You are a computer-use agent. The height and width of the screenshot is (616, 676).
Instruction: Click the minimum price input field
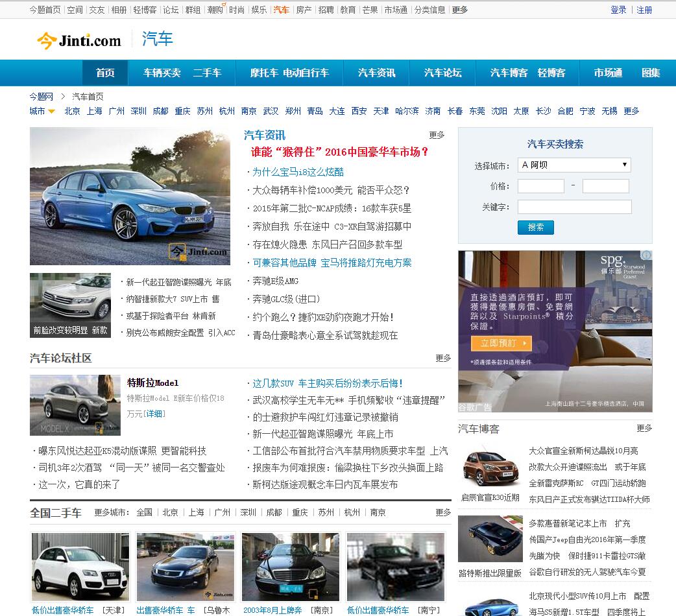(541, 186)
